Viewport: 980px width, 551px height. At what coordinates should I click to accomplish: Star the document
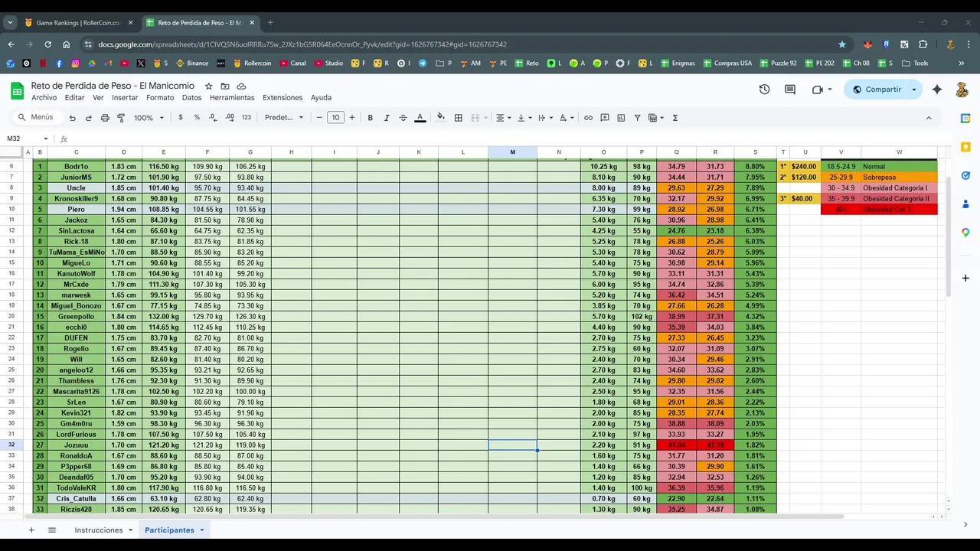pyautogui.click(x=208, y=86)
